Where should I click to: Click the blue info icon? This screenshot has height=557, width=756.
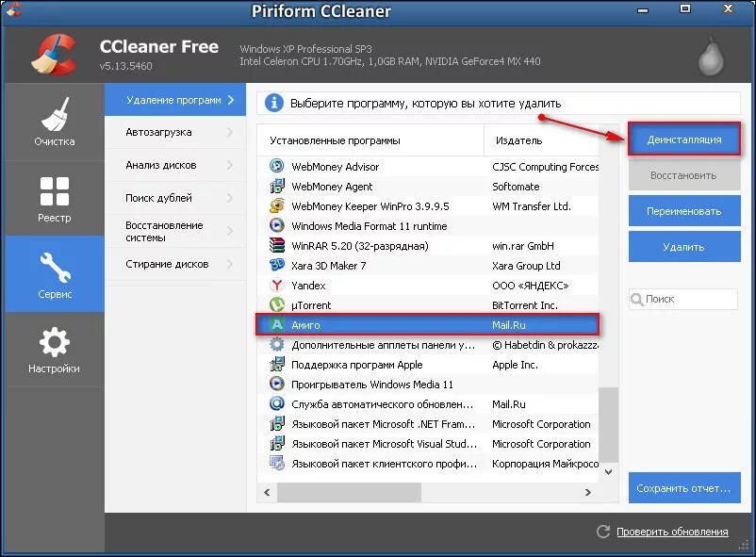[274, 104]
